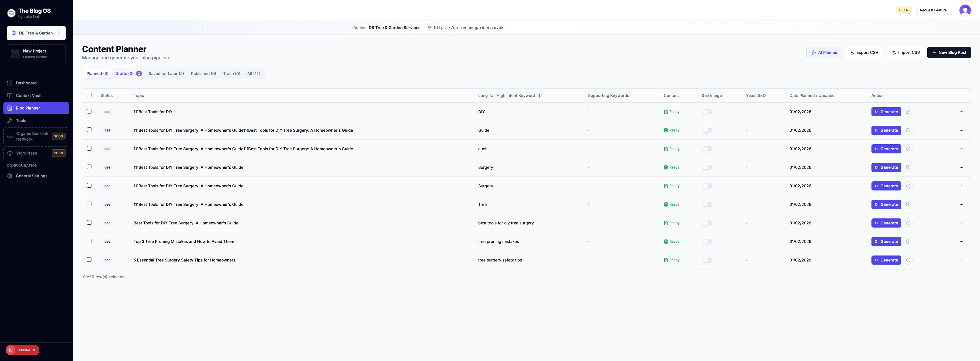Open more options for the last table row

[961, 260]
